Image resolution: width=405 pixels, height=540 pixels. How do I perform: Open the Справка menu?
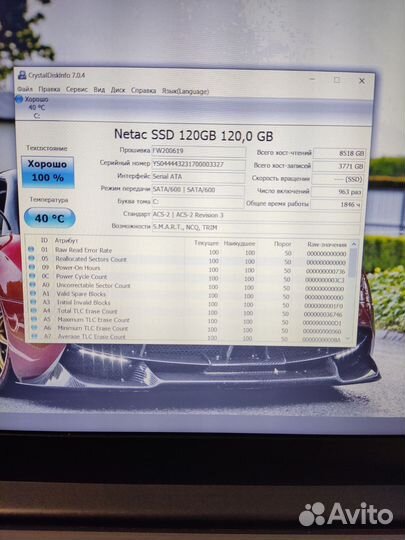coord(143,91)
